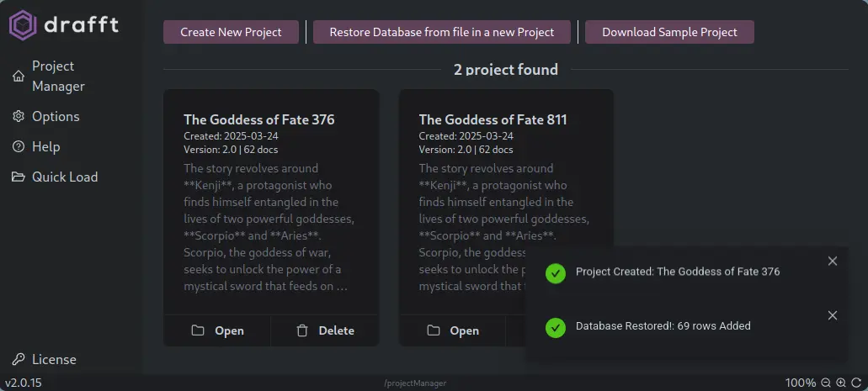868x391 pixels.
Task: Click Created date on Goddess of Fate 811 card
Action: click(x=466, y=136)
